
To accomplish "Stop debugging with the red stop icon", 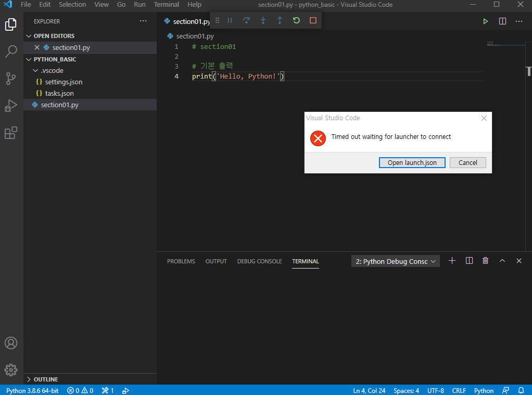I will tap(312, 20).
